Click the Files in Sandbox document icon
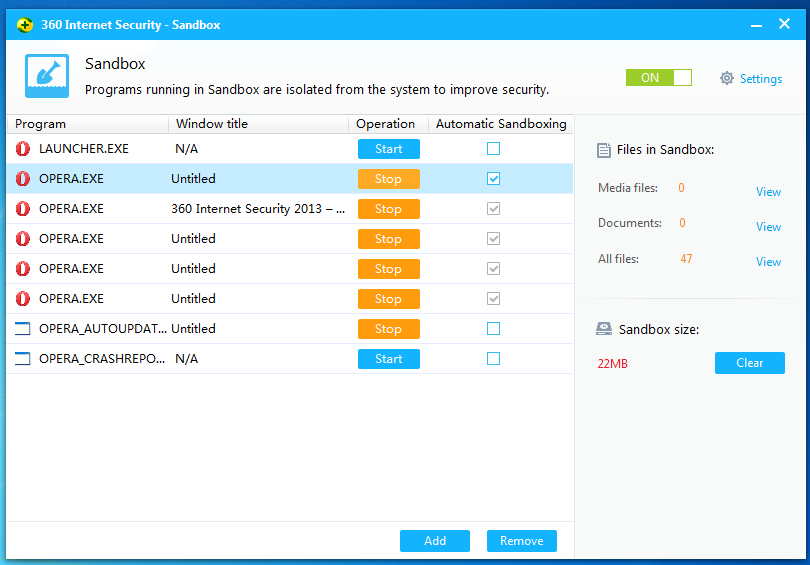 (x=603, y=150)
